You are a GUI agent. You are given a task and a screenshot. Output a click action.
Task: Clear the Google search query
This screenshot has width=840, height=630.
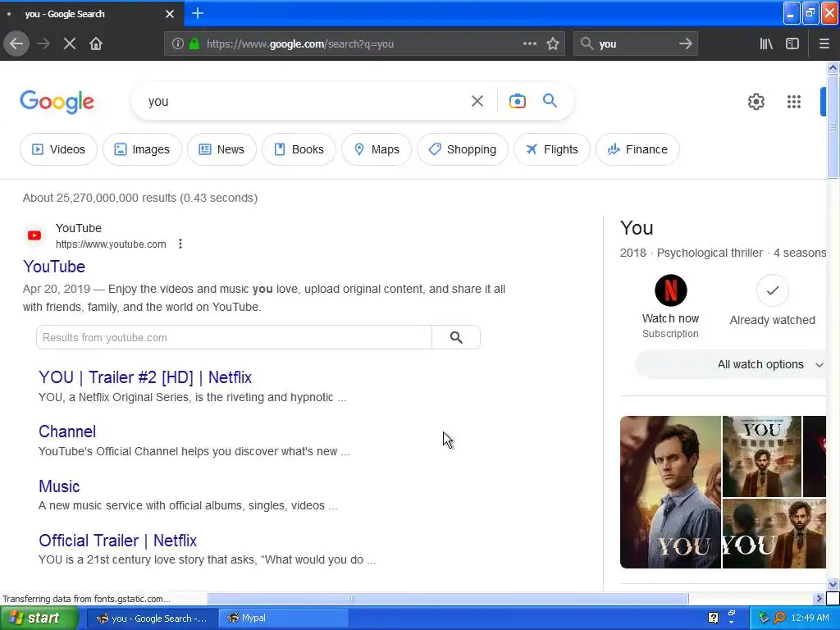coord(477,101)
